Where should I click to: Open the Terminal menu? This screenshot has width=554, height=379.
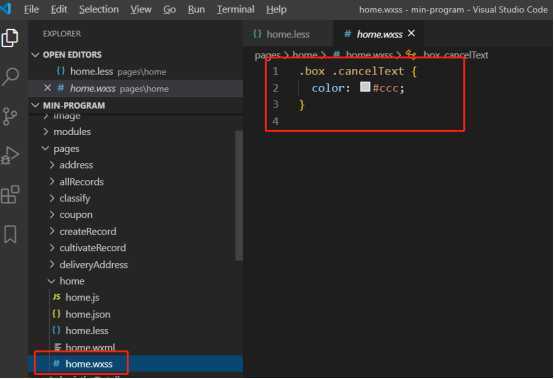(x=236, y=10)
